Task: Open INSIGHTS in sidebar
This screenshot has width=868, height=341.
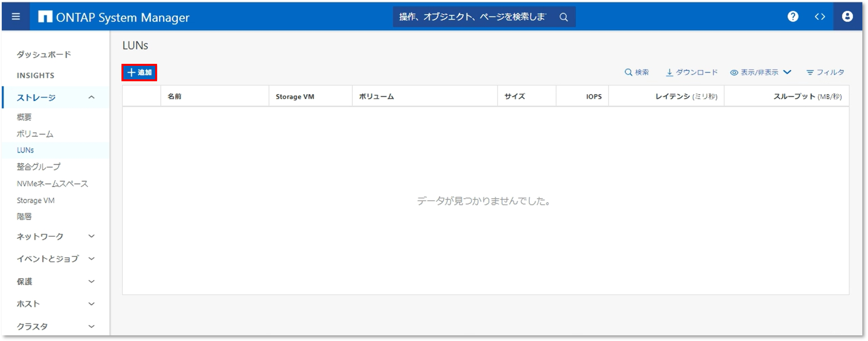Action: [x=35, y=75]
